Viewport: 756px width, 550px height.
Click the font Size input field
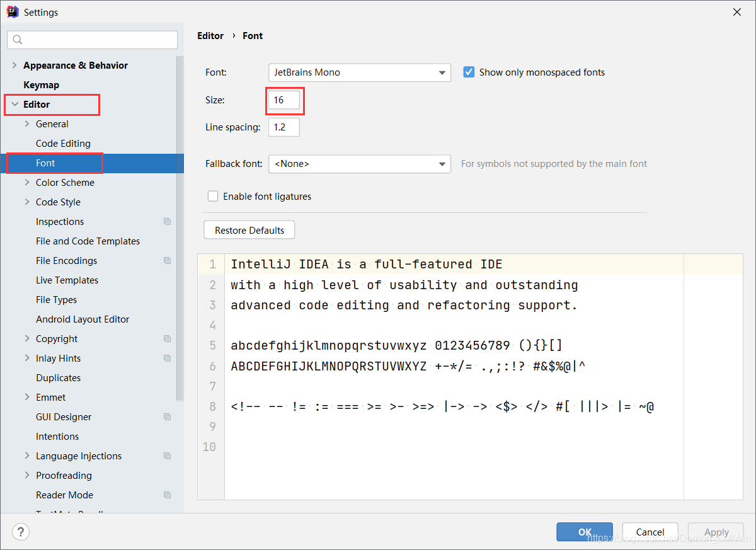point(283,100)
